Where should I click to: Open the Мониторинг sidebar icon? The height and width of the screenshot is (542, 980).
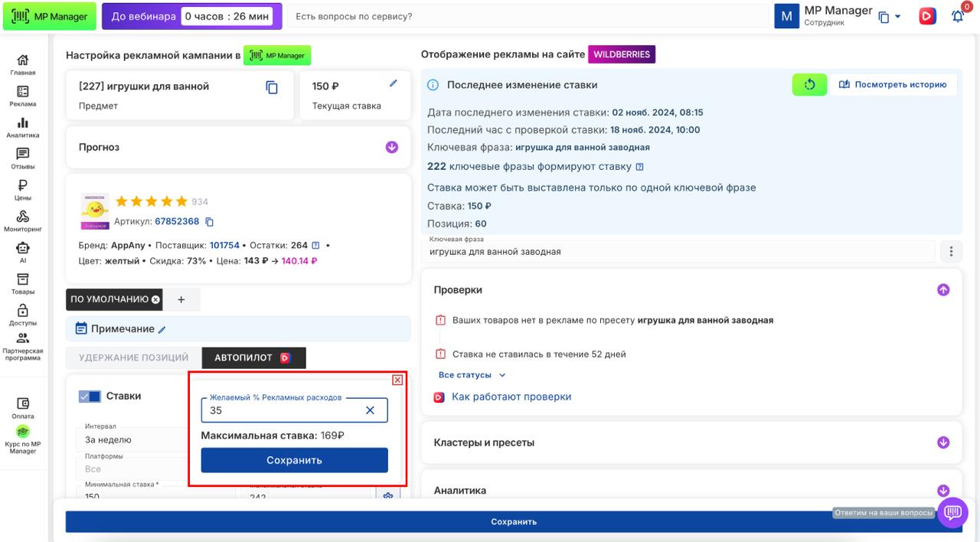23,220
